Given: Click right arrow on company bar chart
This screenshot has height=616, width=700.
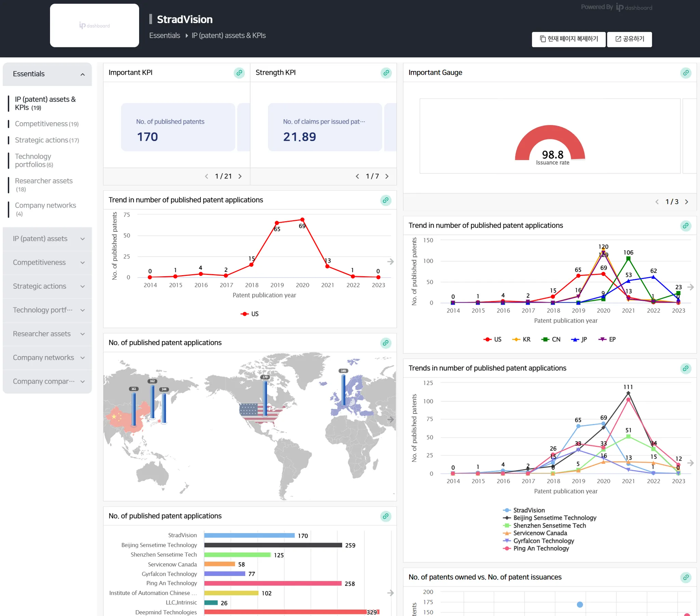Looking at the screenshot, I should pos(390,593).
